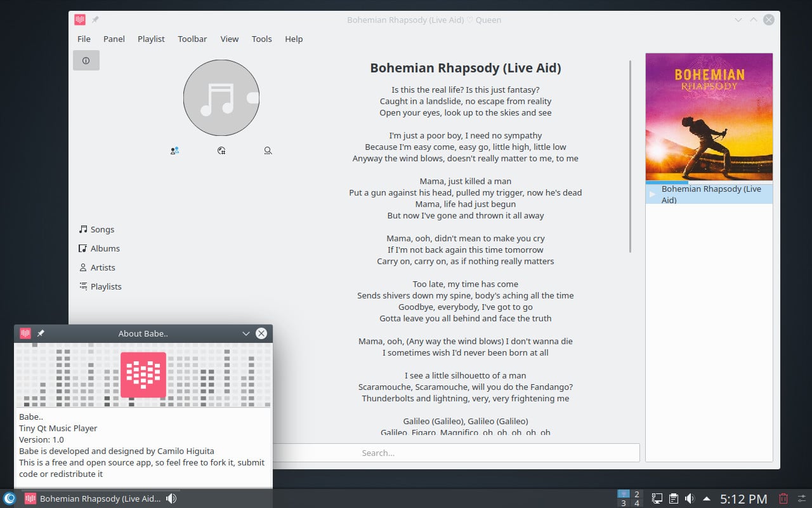
Task: Open the Tools menu
Action: (261, 39)
